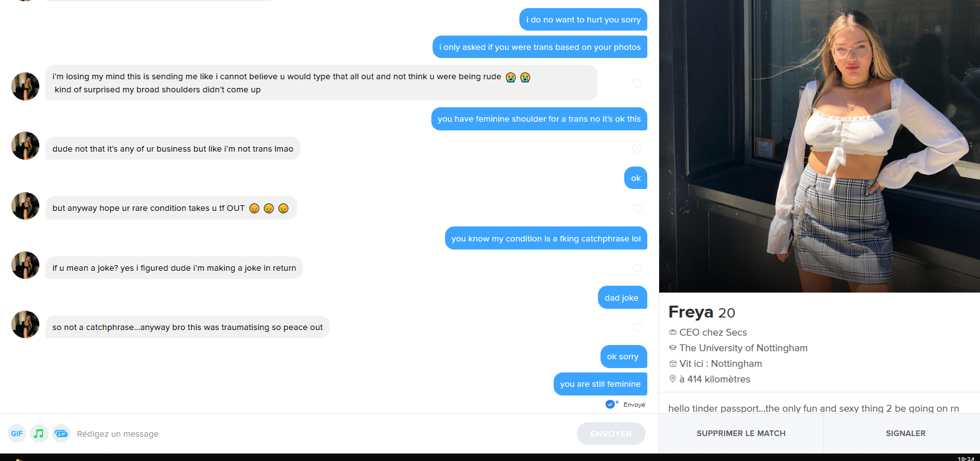
Task: Heart the "rare condition" message
Action: [637, 208]
